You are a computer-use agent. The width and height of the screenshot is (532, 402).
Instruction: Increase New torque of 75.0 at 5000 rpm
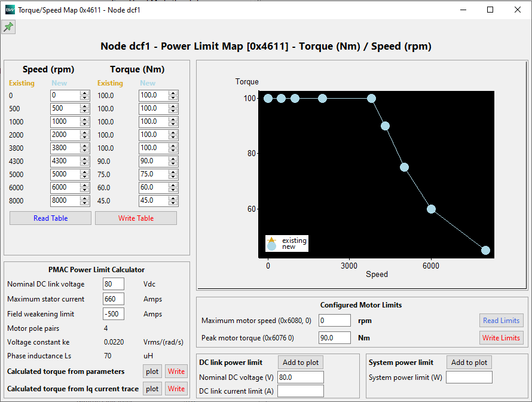tap(173, 172)
